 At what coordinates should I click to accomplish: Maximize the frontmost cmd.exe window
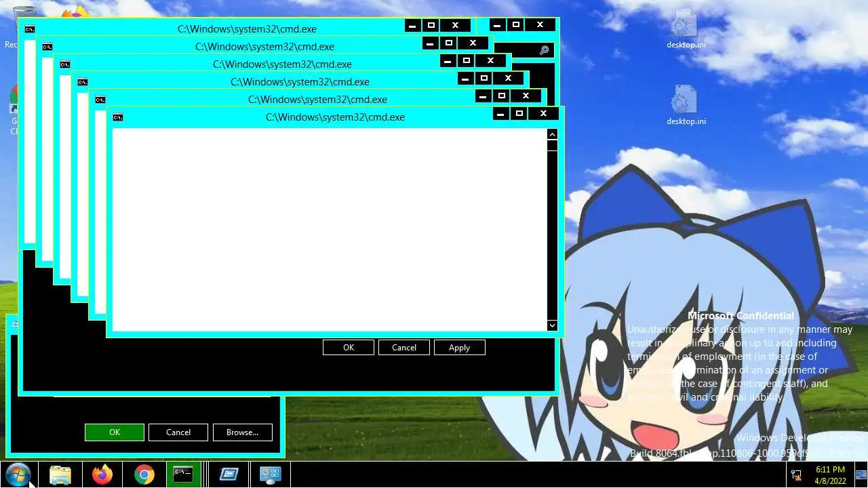tap(519, 114)
